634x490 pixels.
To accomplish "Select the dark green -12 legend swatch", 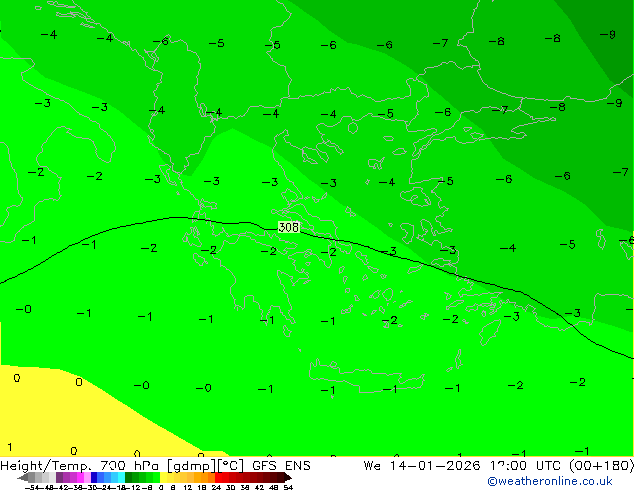I will (x=129, y=477).
